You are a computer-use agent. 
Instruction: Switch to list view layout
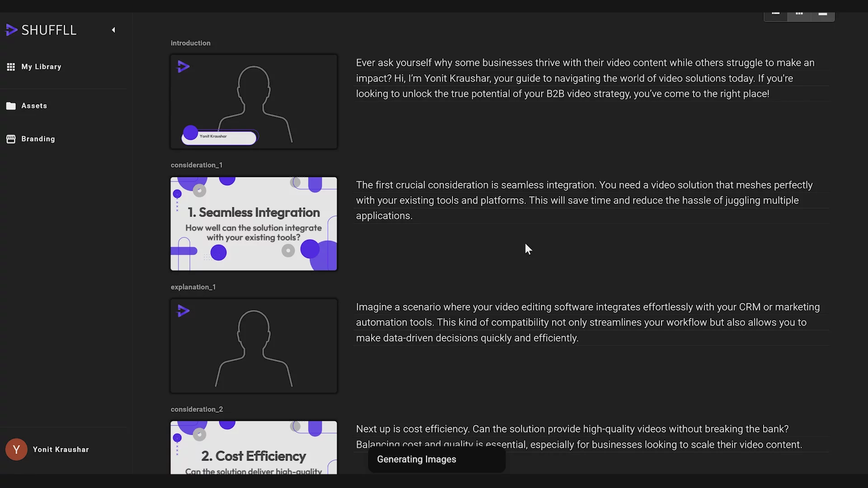coord(775,15)
